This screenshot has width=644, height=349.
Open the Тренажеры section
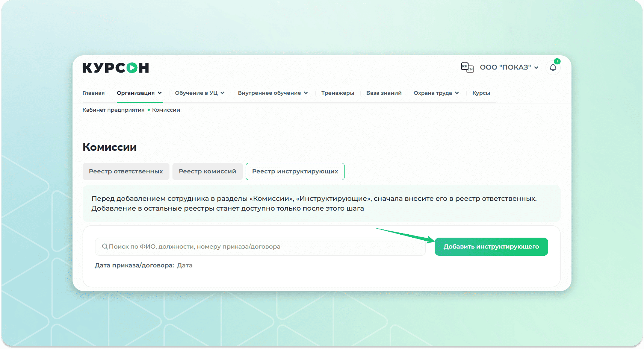337,93
